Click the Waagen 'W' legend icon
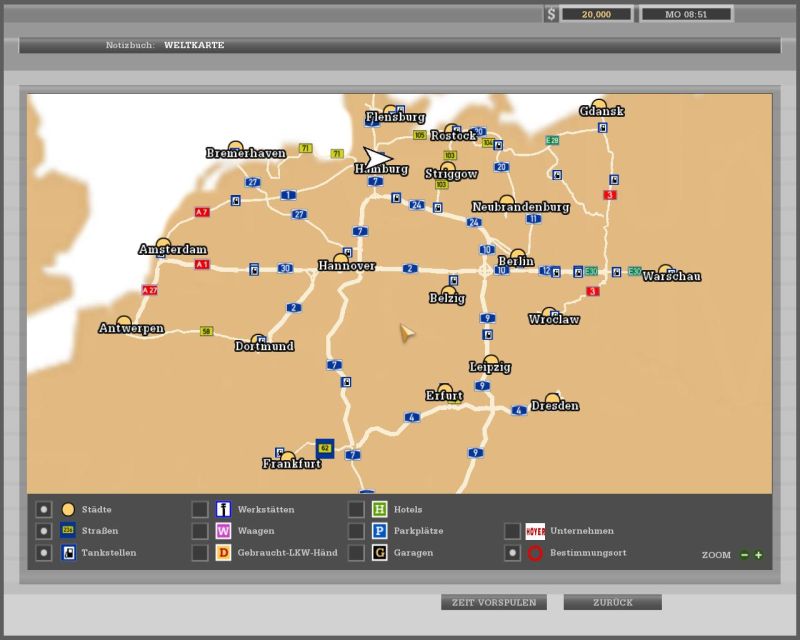Screen dimensions: 800x640 pos(224,531)
